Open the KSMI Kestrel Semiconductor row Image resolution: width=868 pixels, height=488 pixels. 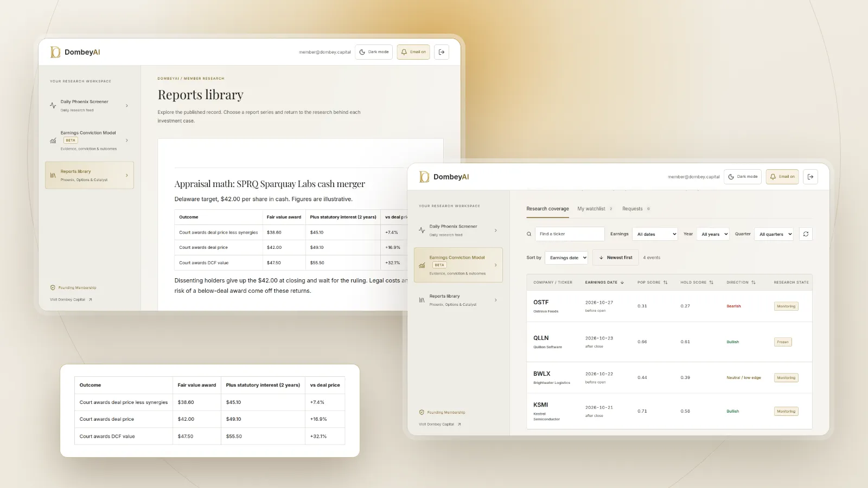point(669,411)
